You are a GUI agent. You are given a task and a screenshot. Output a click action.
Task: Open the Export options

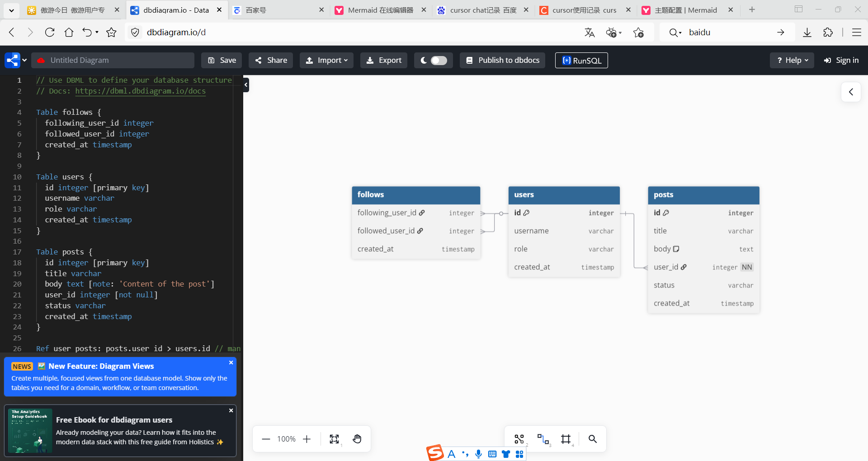click(384, 60)
